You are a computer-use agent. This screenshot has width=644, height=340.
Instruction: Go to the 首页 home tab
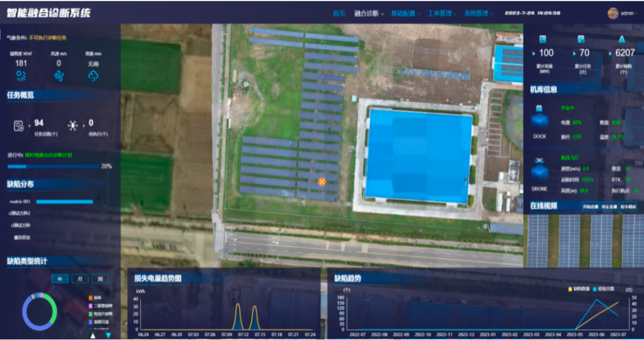point(339,13)
